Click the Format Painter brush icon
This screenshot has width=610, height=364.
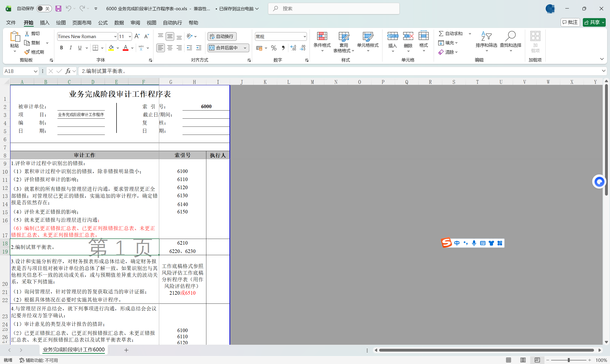point(27,52)
